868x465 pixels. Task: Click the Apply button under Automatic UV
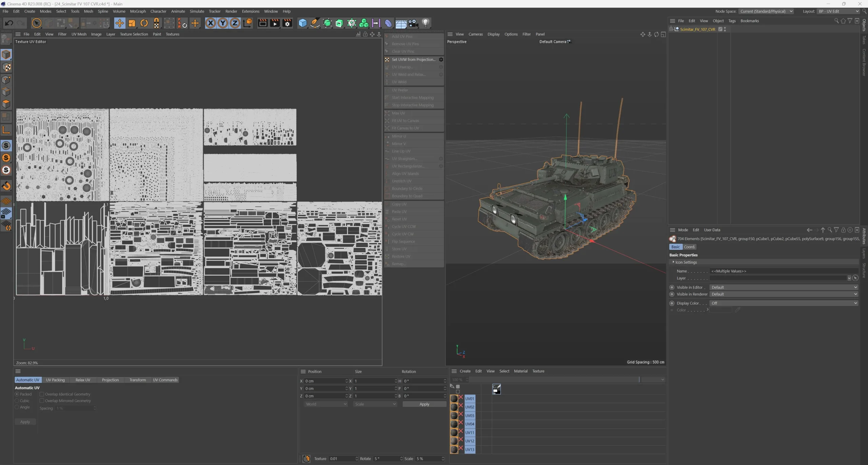pos(25,422)
